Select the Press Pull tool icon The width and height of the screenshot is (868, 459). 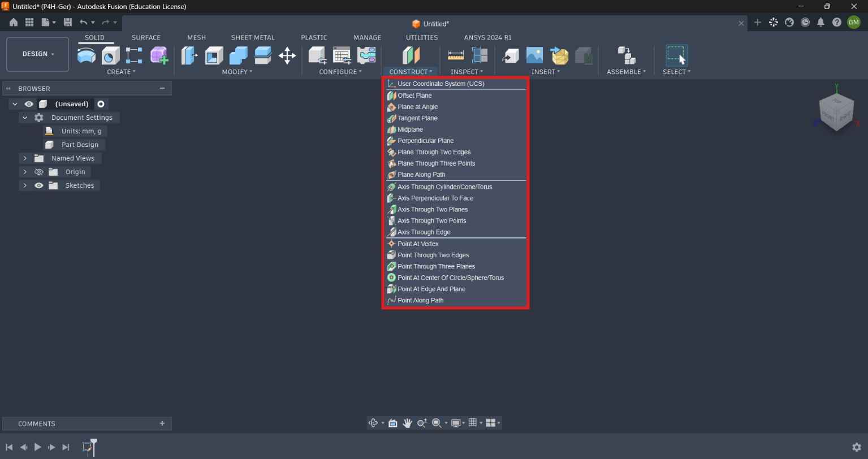coord(189,55)
